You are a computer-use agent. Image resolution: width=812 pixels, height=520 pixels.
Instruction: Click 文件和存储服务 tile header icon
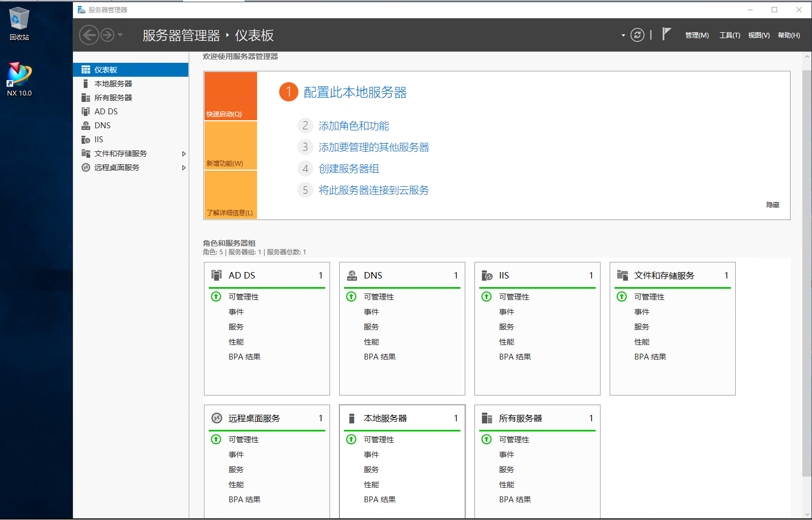click(x=622, y=275)
